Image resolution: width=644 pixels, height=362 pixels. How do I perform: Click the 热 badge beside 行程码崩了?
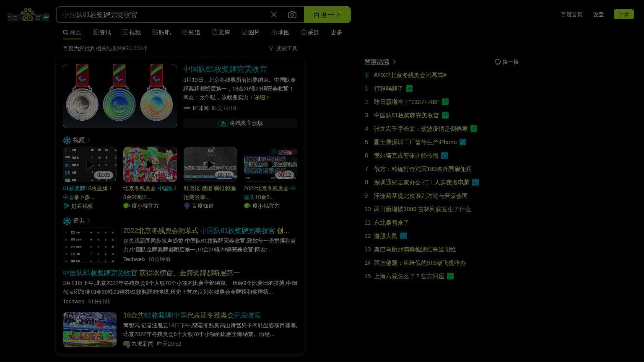pos(409,88)
